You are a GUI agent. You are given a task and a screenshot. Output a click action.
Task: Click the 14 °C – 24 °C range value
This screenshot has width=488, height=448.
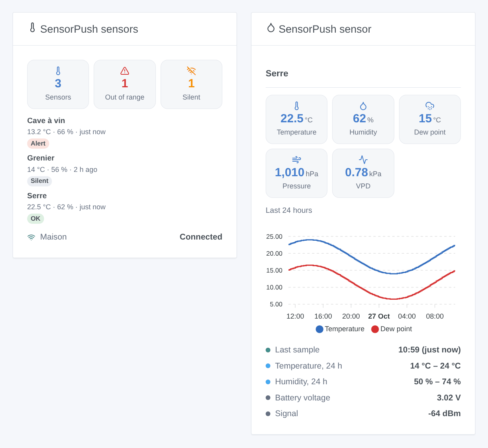click(435, 366)
